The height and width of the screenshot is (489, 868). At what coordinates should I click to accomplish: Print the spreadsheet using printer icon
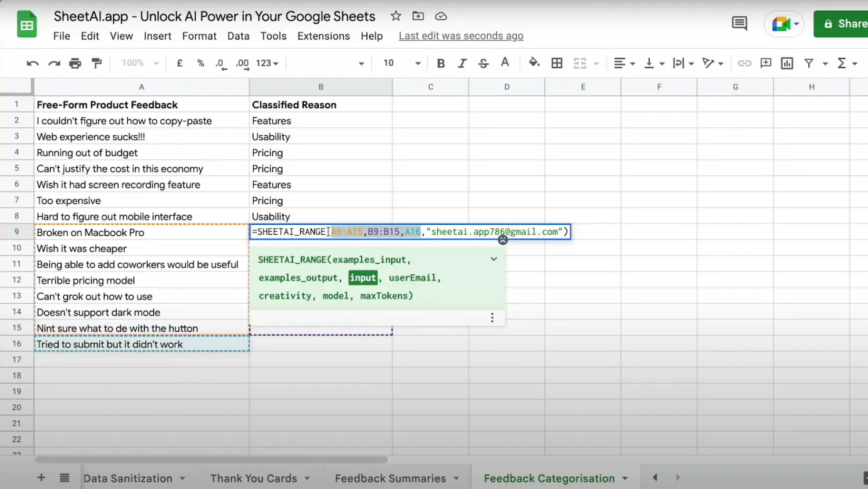75,63
